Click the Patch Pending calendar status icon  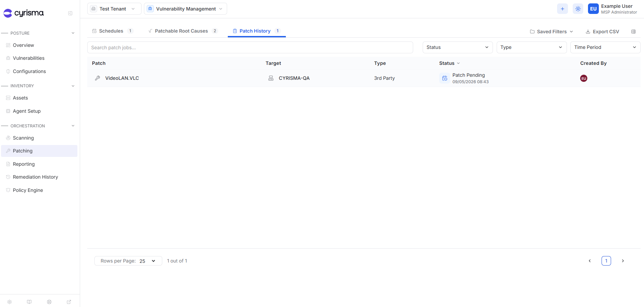point(444,78)
